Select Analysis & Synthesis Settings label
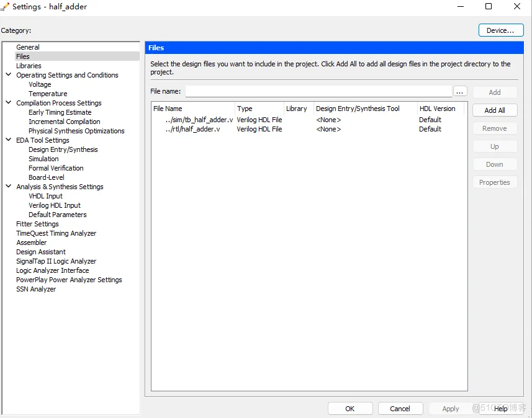The width and height of the screenshot is (532, 418). tap(60, 187)
